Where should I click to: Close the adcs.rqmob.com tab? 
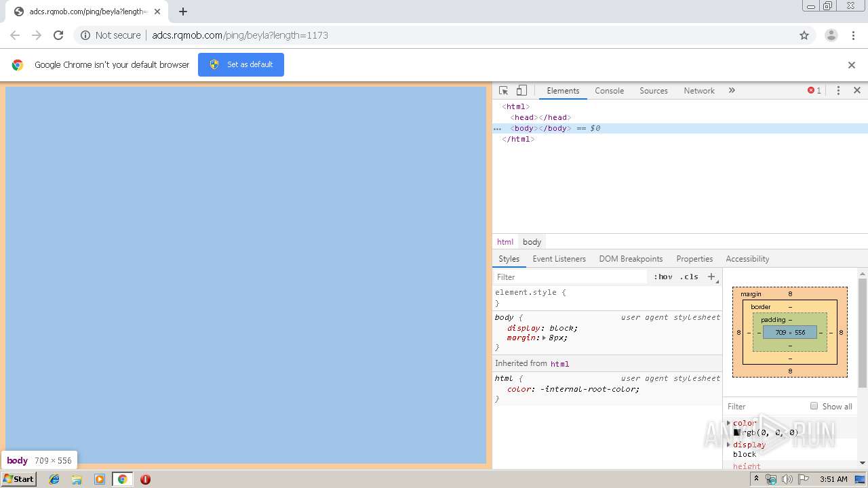(x=157, y=12)
